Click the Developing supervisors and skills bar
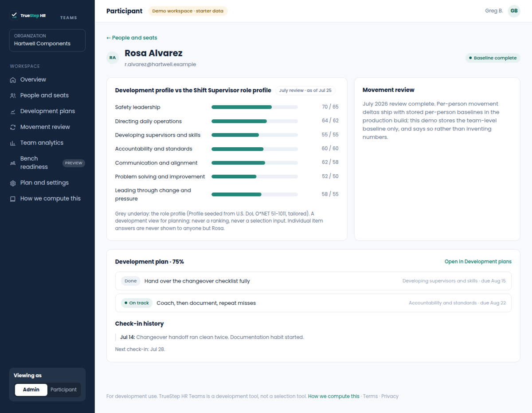The width and height of the screenshot is (532, 413). click(x=254, y=135)
